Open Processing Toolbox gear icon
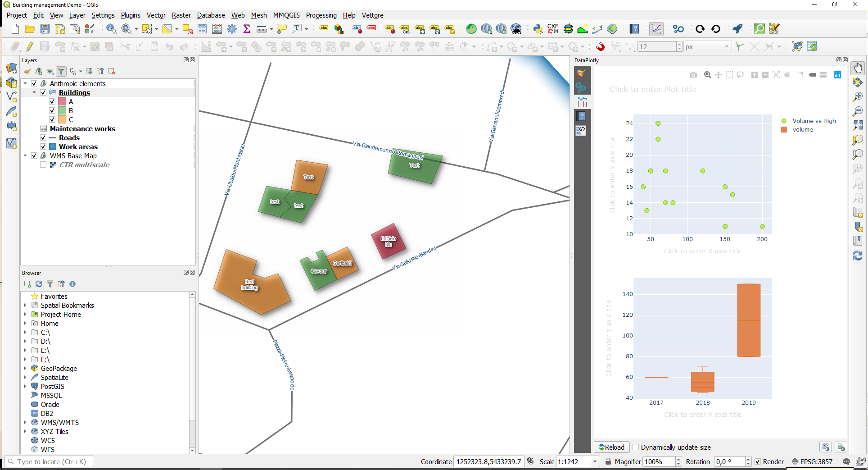 coord(232,29)
